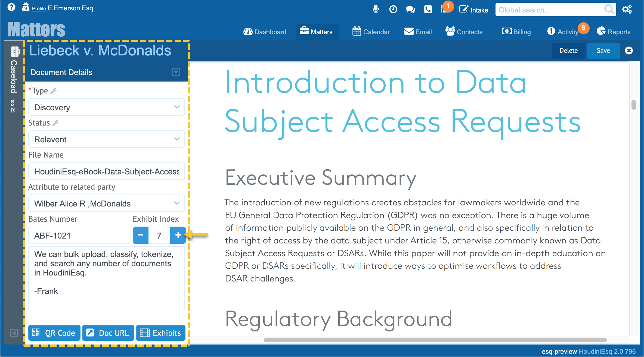This screenshot has width=644, height=357.
Task: Open the settings gears icon
Action: tap(627, 10)
